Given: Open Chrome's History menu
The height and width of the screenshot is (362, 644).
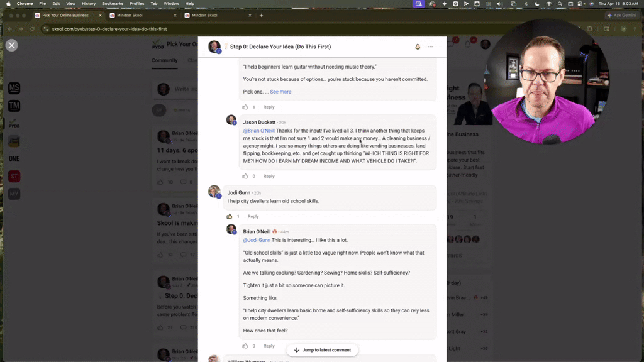Looking at the screenshot, I should click(x=88, y=4).
